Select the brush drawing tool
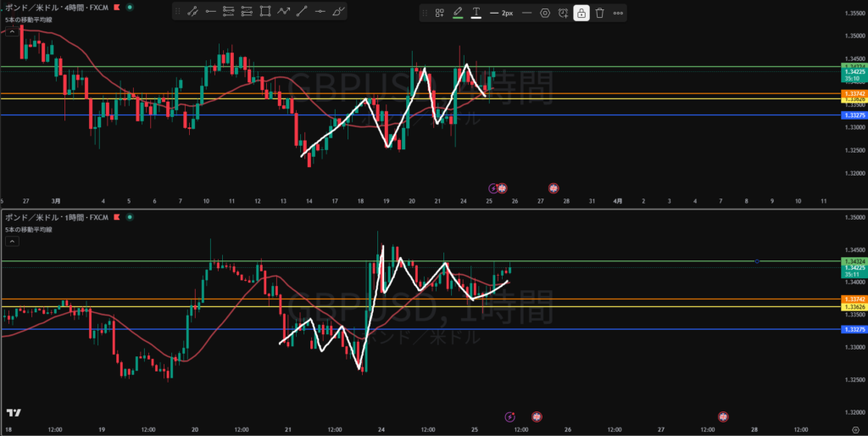868x436 pixels. tap(339, 12)
